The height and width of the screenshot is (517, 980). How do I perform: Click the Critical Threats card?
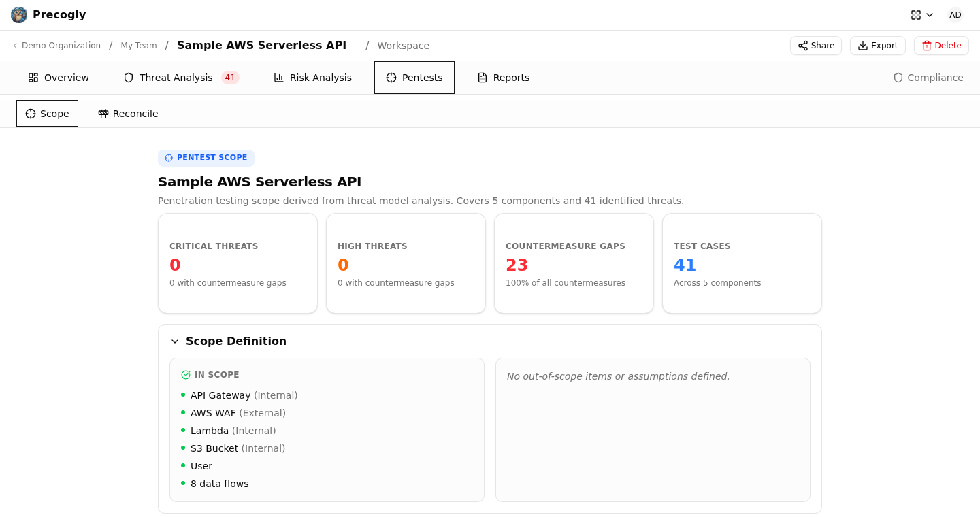click(x=238, y=263)
